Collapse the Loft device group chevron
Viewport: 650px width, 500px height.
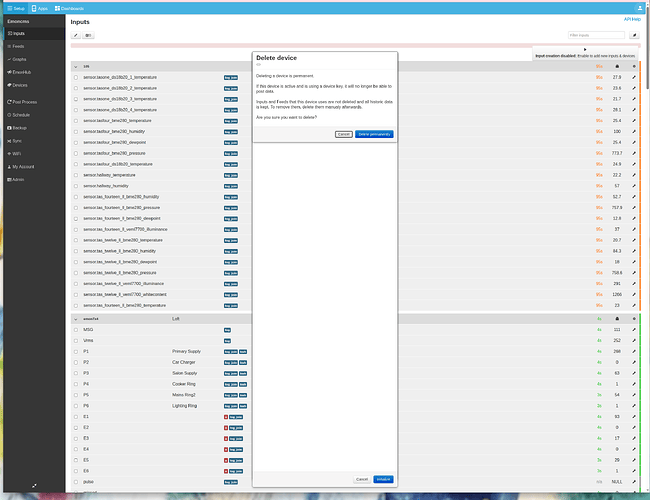(x=75, y=319)
